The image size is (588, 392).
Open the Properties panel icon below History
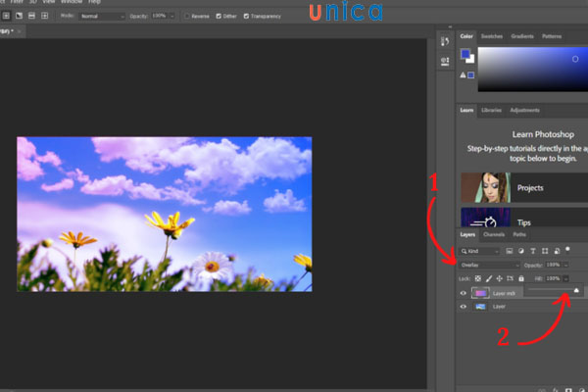(444, 61)
